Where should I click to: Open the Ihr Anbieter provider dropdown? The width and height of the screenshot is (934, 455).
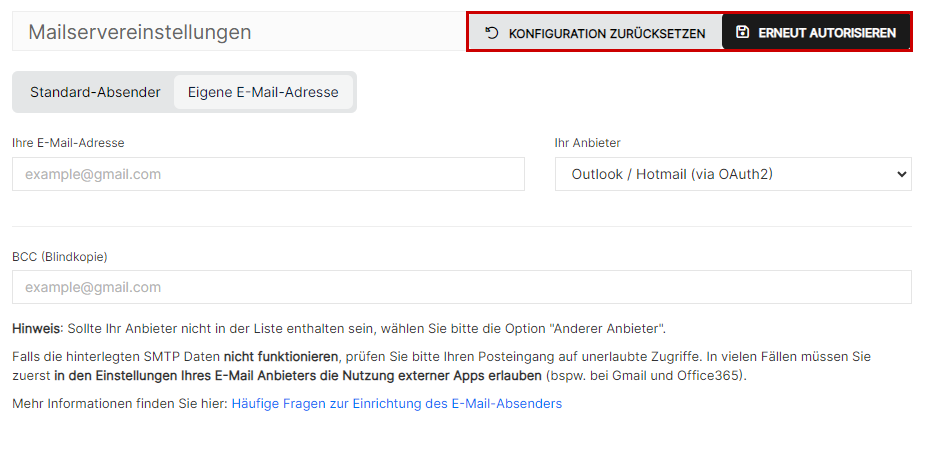tap(733, 174)
